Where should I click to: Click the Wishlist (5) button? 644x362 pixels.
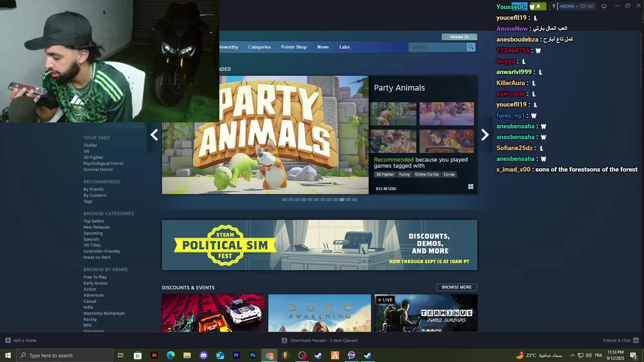click(x=459, y=37)
